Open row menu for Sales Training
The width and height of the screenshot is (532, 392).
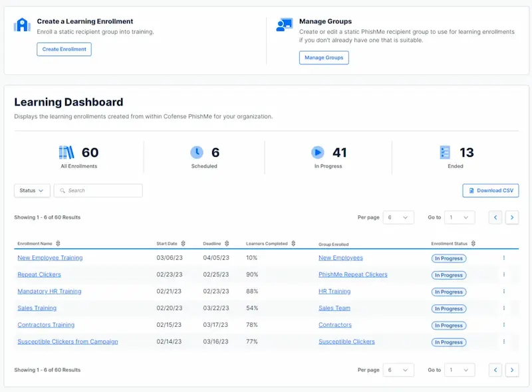coord(504,308)
